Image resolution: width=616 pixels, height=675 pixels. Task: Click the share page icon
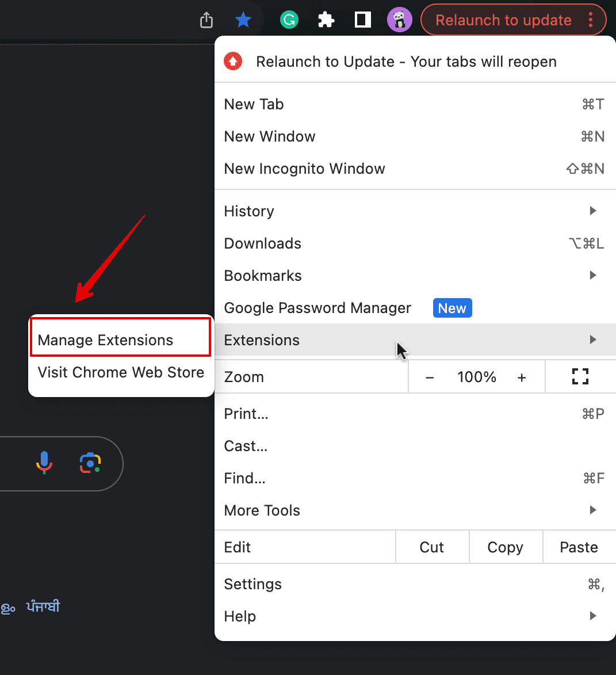pos(206,20)
